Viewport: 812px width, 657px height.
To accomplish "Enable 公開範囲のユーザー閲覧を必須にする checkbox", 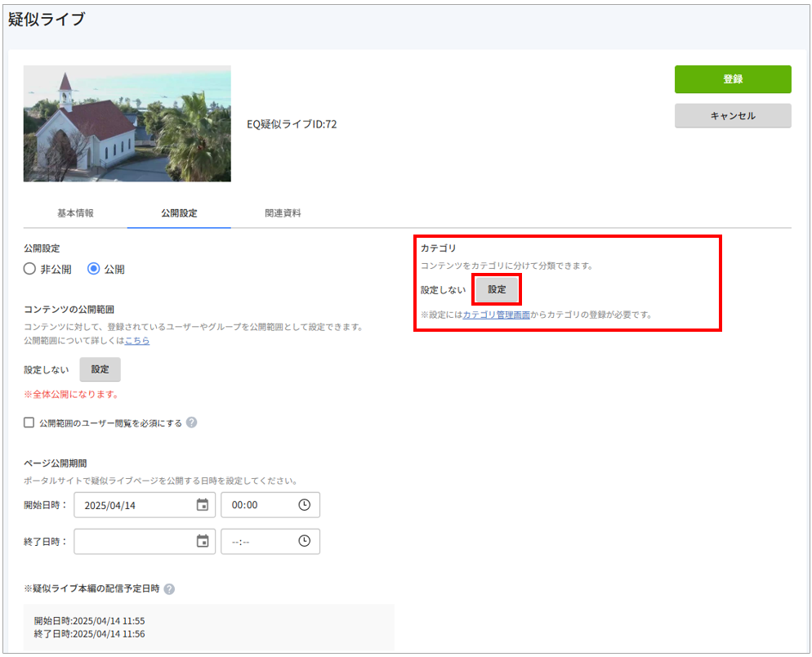I will point(29,422).
